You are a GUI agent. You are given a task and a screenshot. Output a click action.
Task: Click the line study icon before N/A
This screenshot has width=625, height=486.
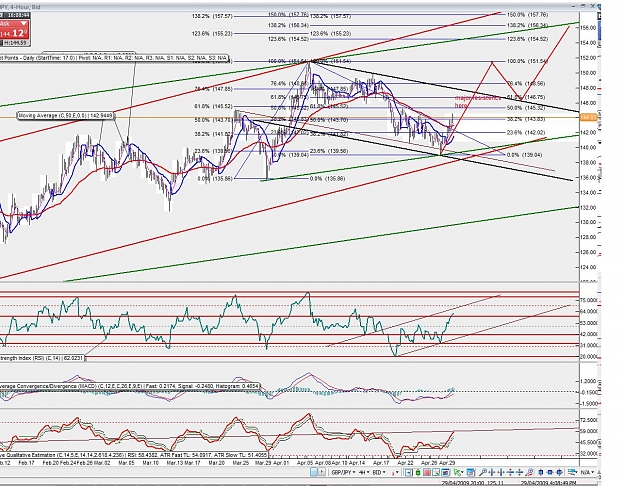[572, 473]
